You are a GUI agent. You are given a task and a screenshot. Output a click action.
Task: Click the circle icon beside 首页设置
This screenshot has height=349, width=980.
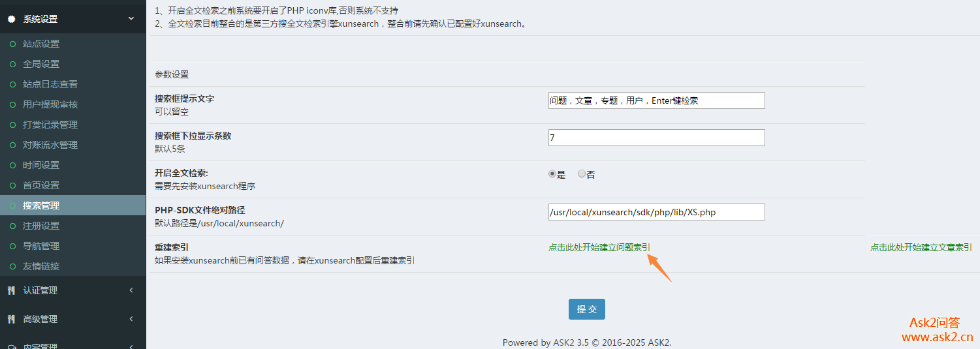12,185
